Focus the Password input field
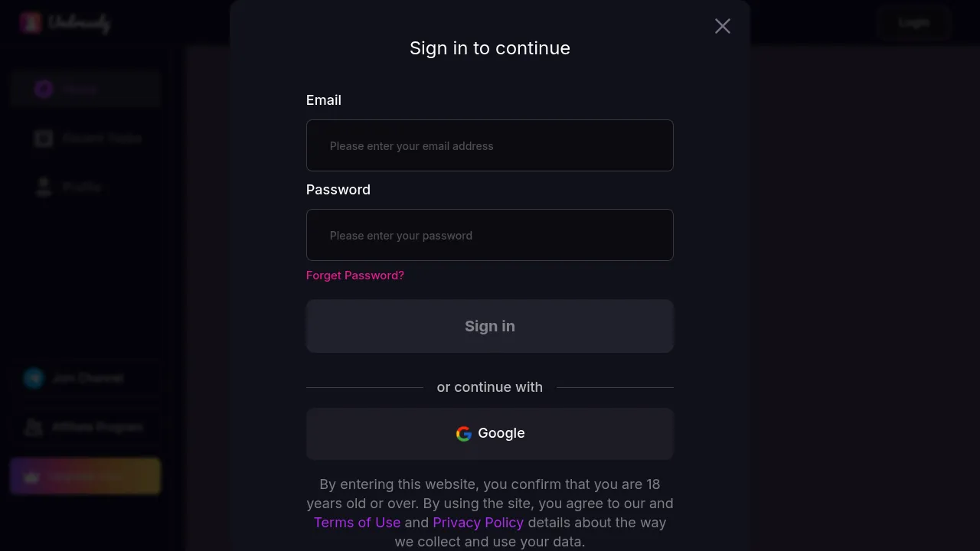980x551 pixels. (x=490, y=235)
